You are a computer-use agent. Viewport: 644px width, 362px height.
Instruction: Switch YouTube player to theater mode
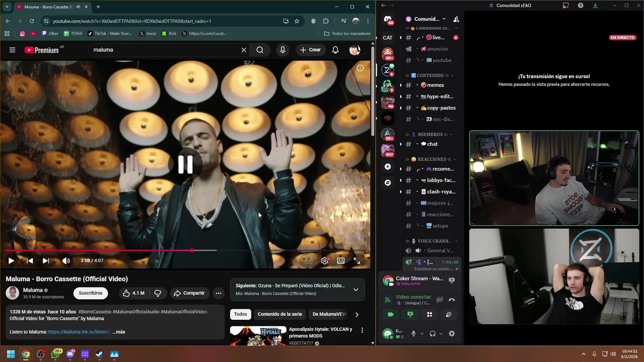[341, 260]
